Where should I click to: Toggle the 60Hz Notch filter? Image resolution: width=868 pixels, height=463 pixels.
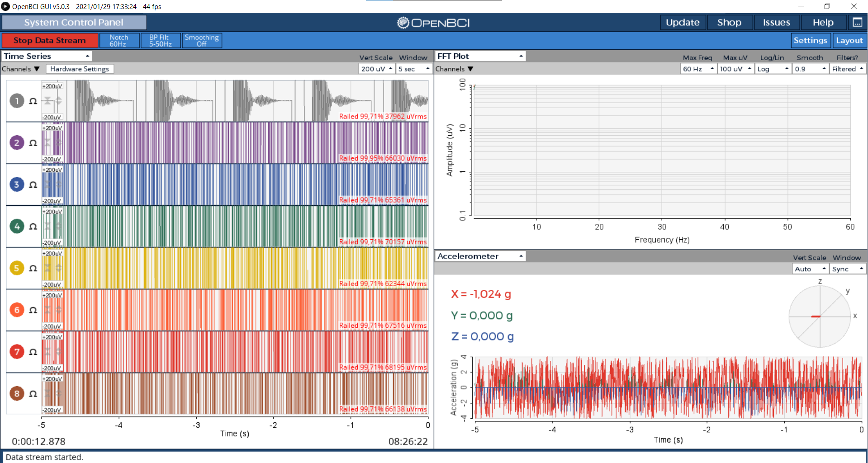(119, 40)
